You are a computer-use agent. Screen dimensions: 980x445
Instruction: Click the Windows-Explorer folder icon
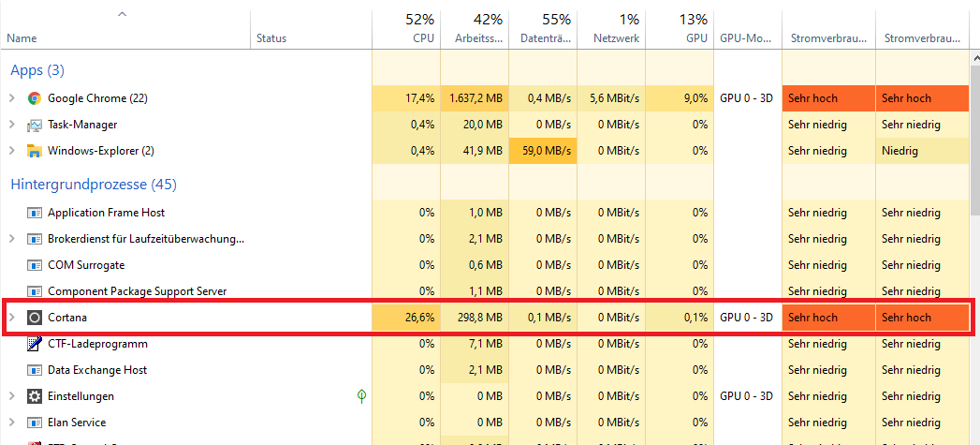[35, 151]
